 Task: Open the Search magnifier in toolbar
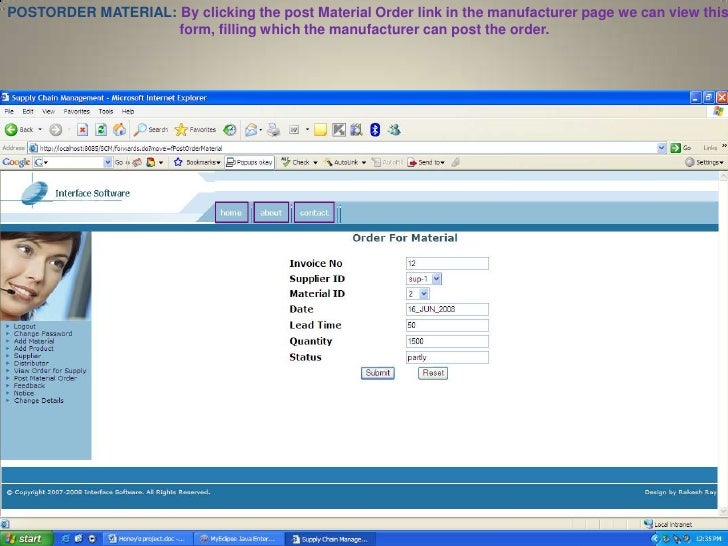coord(150,130)
